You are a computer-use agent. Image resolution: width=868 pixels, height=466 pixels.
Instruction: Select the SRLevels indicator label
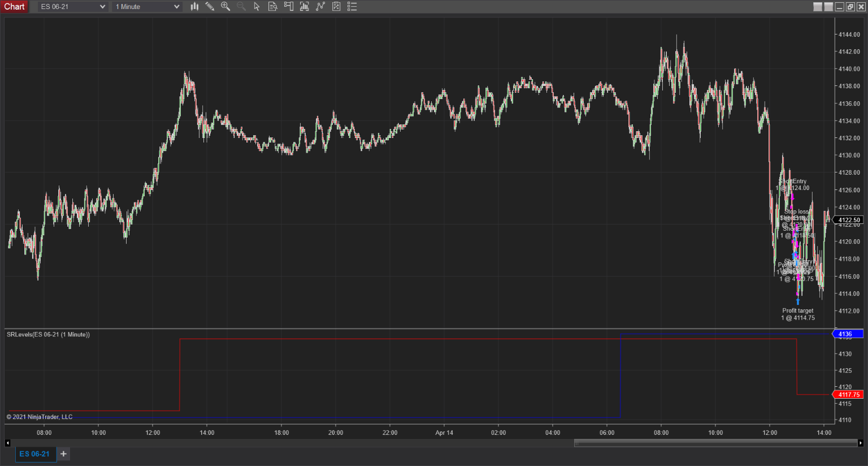pyautogui.click(x=48, y=335)
